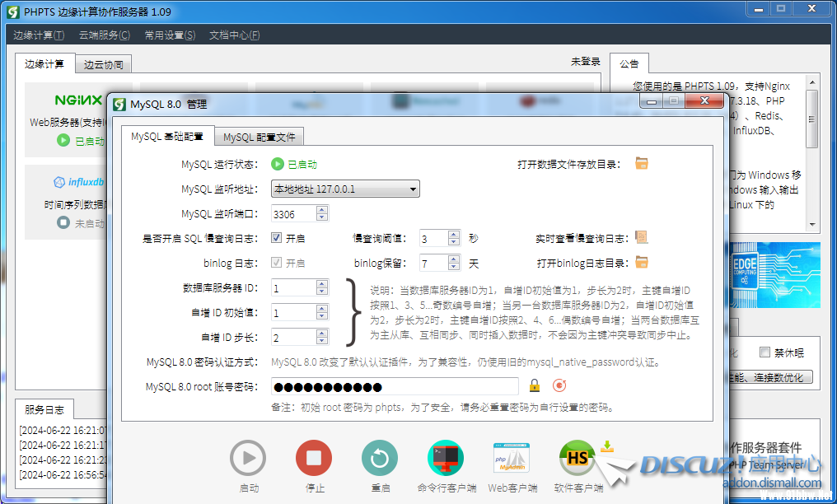Click the lock icon beside root password
The image size is (837, 504).
click(x=535, y=385)
